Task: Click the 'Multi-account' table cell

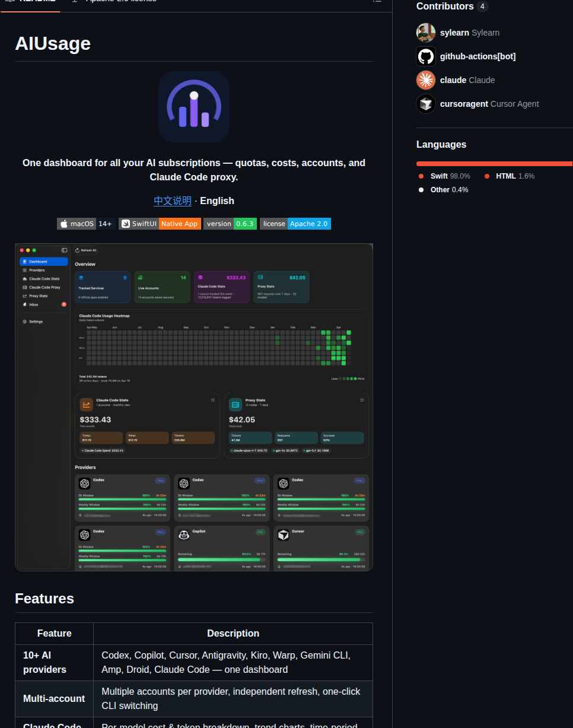Action: (54, 699)
